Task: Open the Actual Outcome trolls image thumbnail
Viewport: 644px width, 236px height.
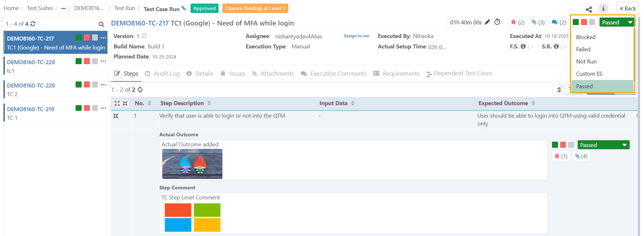Action: point(192,164)
